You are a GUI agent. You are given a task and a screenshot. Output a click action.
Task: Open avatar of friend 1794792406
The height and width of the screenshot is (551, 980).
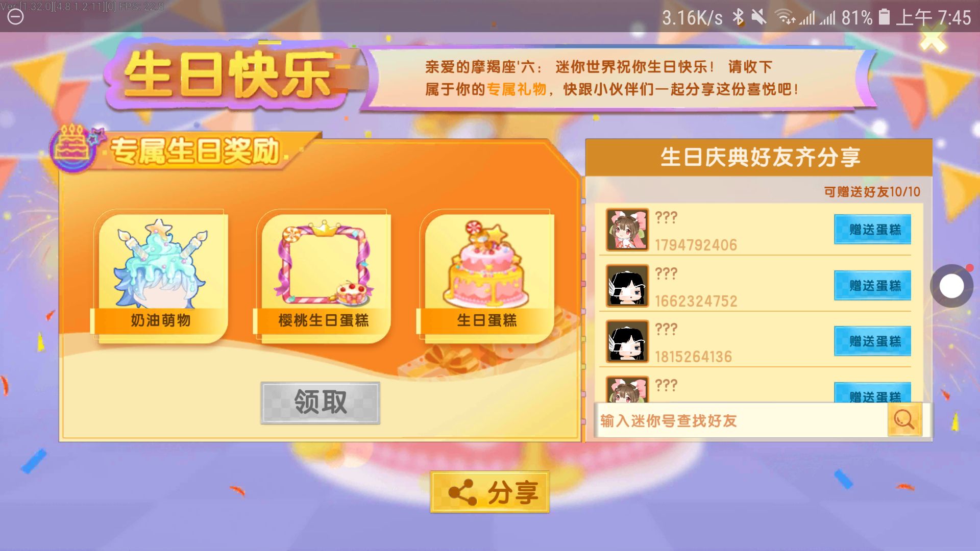click(x=627, y=230)
